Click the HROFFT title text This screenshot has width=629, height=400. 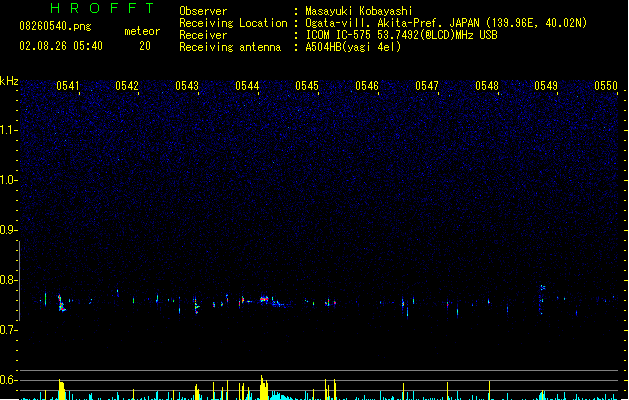(x=103, y=8)
